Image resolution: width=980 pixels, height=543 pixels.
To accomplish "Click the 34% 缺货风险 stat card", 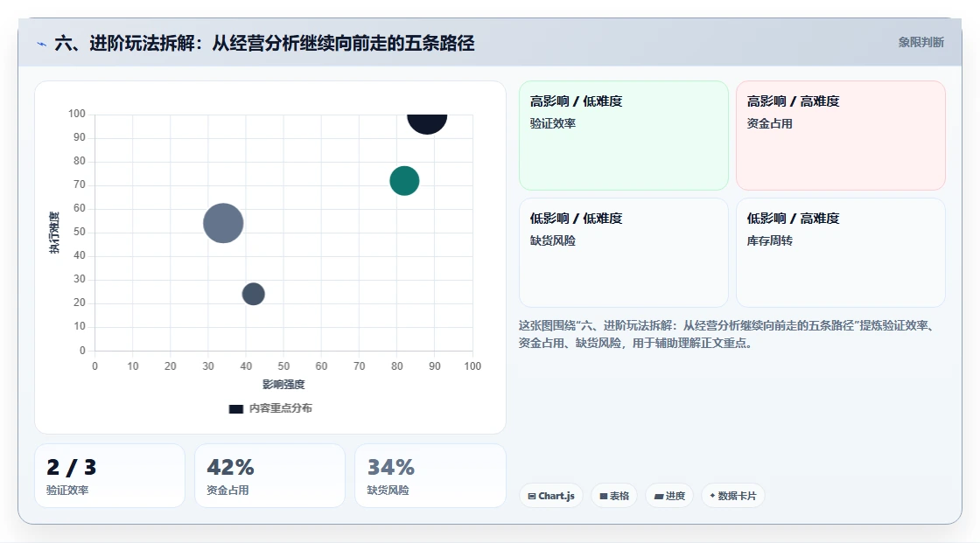I will pos(430,476).
